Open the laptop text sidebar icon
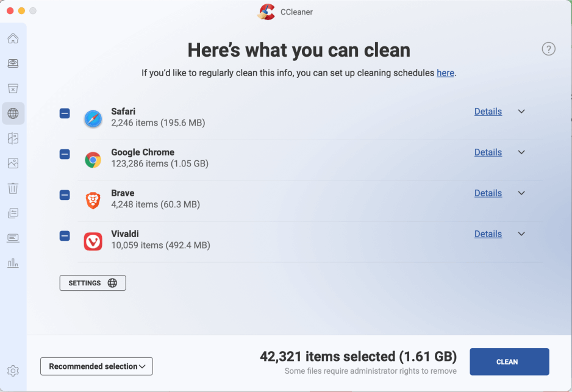Viewport: 572px width, 392px height. [x=13, y=238]
